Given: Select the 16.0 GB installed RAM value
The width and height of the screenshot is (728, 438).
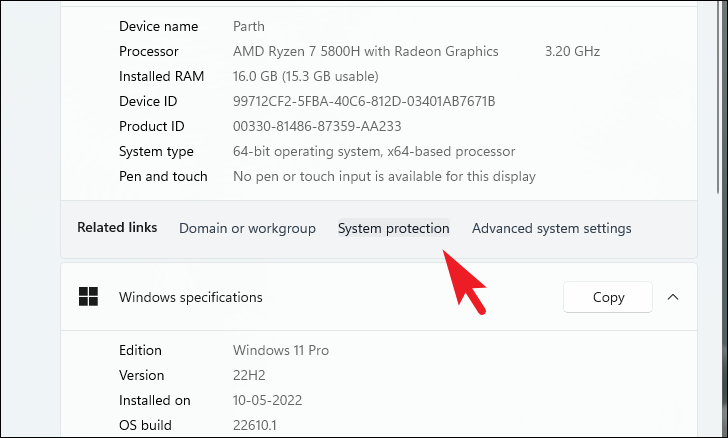Looking at the screenshot, I should 306,76.
